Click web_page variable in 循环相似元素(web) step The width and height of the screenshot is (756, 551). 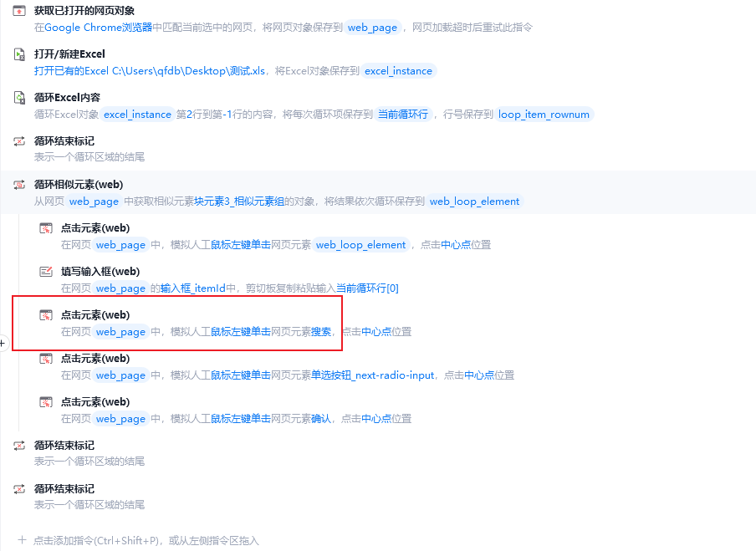coord(94,202)
